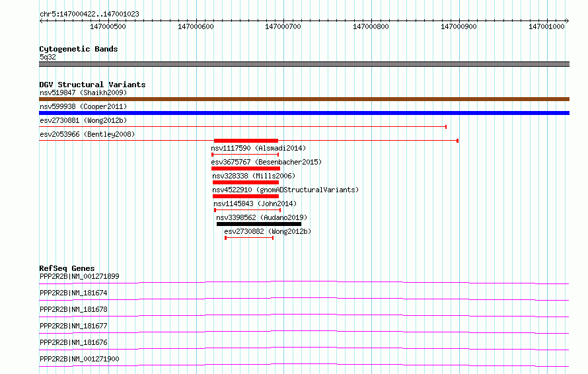The image size is (588, 374).
Task: Open PPP2R2B|NM_181677 gene transcript
Action: pos(73,326)
